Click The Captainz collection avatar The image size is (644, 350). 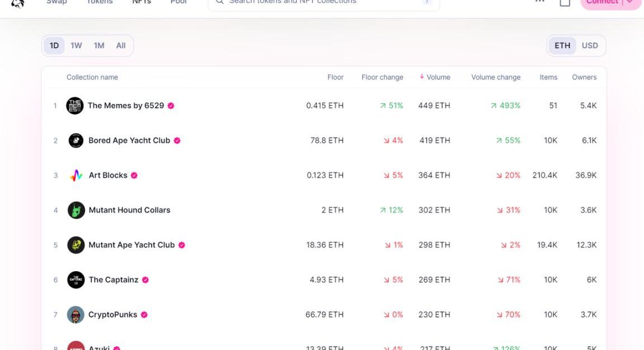coord(76,280)
